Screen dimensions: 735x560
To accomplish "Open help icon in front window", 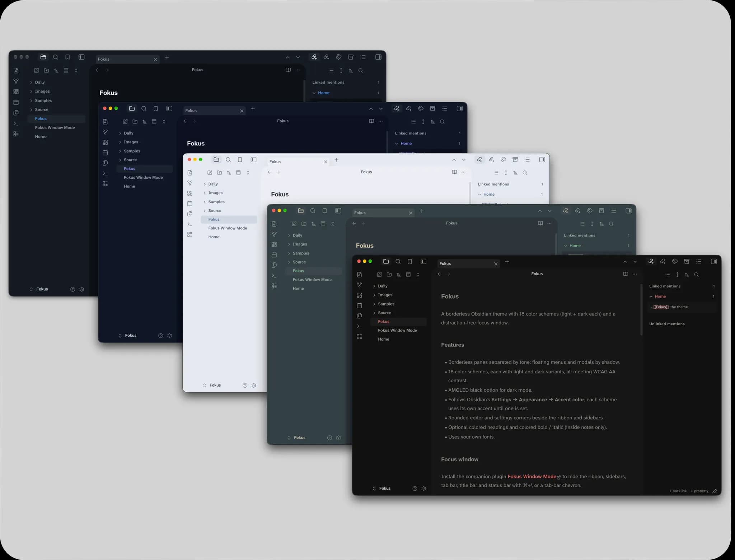I will point(415,489).
